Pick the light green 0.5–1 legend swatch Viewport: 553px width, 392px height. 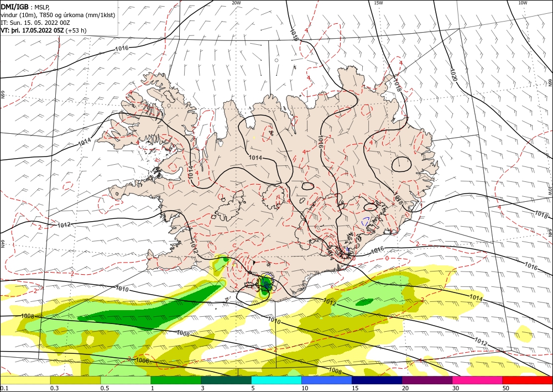pos(126,380)
